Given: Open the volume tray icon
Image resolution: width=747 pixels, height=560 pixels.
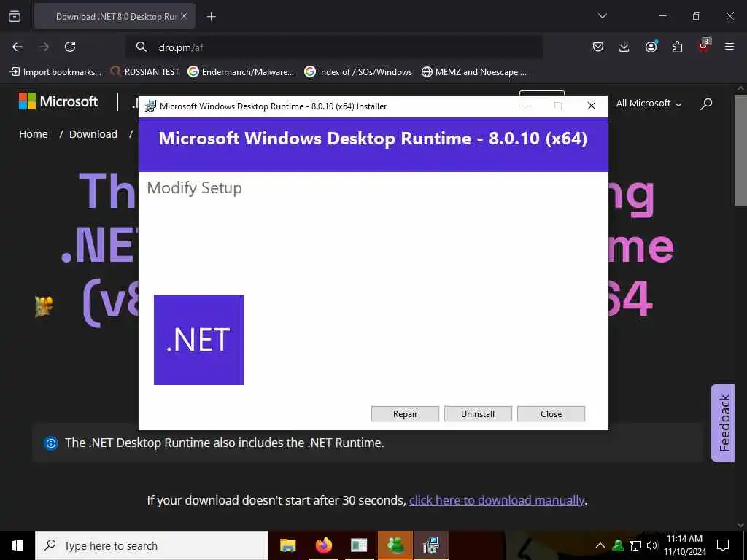Looking at the screenshot, I should coord(651,545).
